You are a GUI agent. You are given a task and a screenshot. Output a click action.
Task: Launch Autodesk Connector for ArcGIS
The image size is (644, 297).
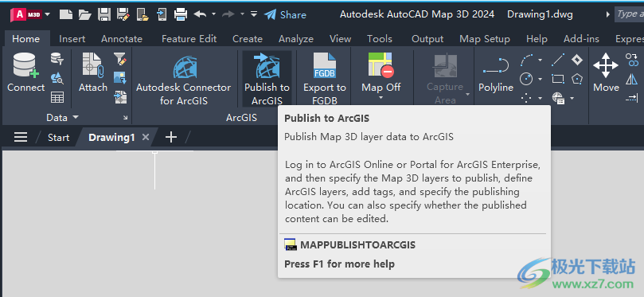[x=184, y=79]
